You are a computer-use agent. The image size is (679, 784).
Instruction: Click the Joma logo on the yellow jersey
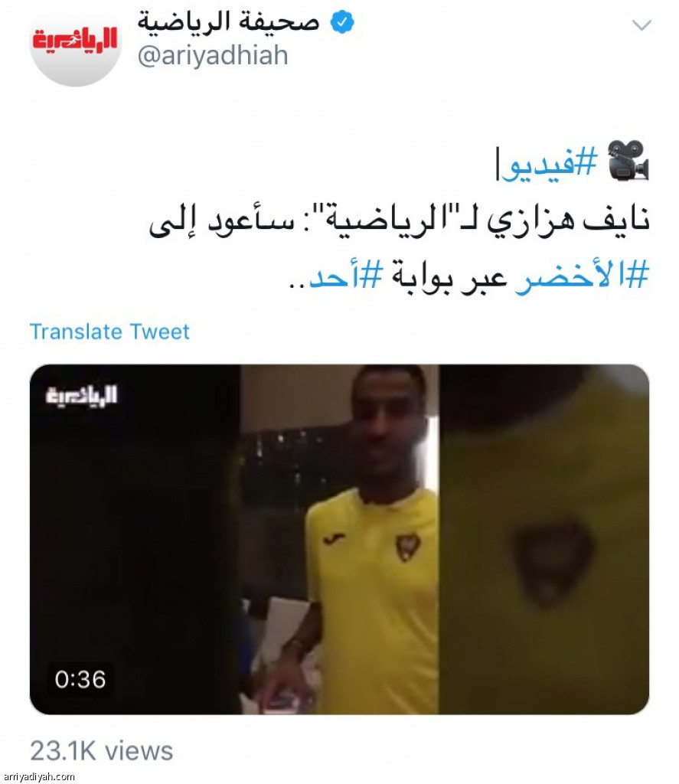point(334,539)
